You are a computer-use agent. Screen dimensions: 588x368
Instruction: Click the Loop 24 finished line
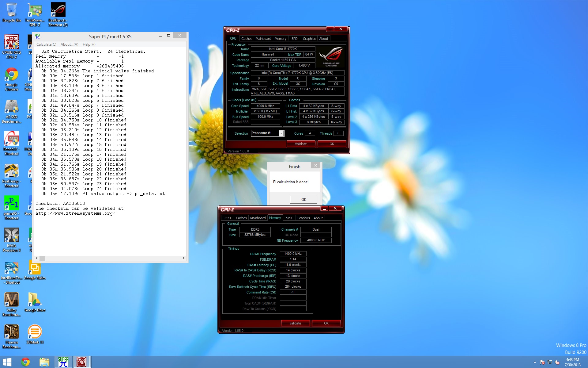pos(84,189)
